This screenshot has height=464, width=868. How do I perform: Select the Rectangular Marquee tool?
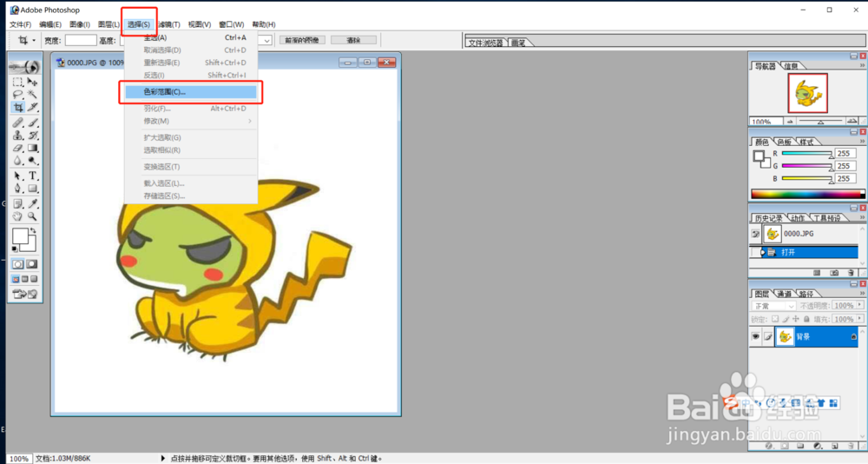point(17,82)
